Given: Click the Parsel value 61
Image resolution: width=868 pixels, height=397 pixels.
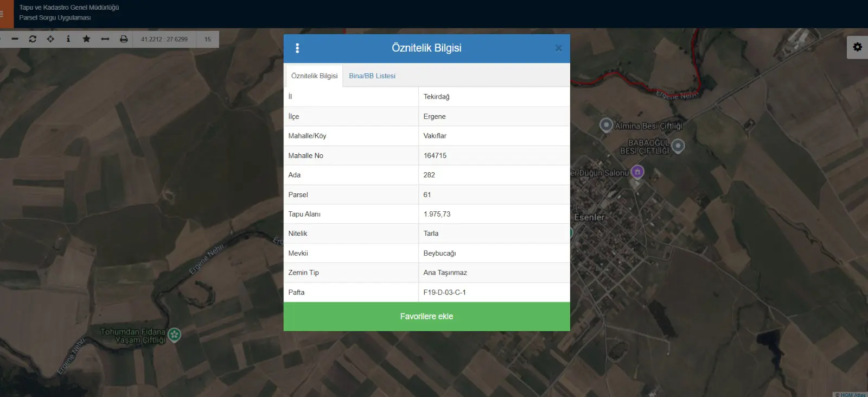Looking at the screenshot, I should click(427, 194).
